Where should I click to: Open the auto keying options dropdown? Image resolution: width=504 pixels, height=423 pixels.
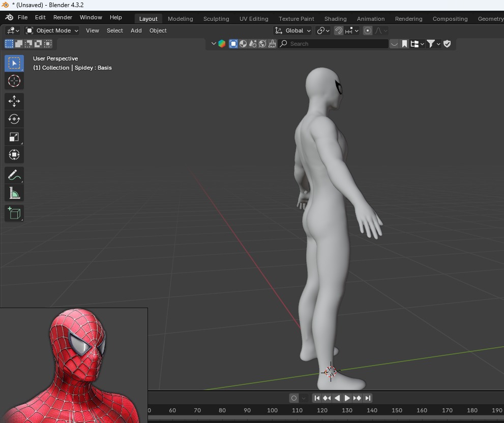[x=304, y=398]
